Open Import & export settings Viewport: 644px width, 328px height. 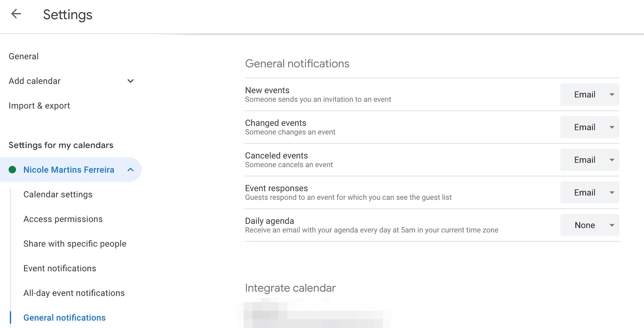click(39, 106)
